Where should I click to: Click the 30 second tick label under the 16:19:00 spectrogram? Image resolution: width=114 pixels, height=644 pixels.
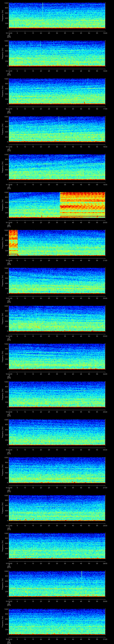[57, 223]
